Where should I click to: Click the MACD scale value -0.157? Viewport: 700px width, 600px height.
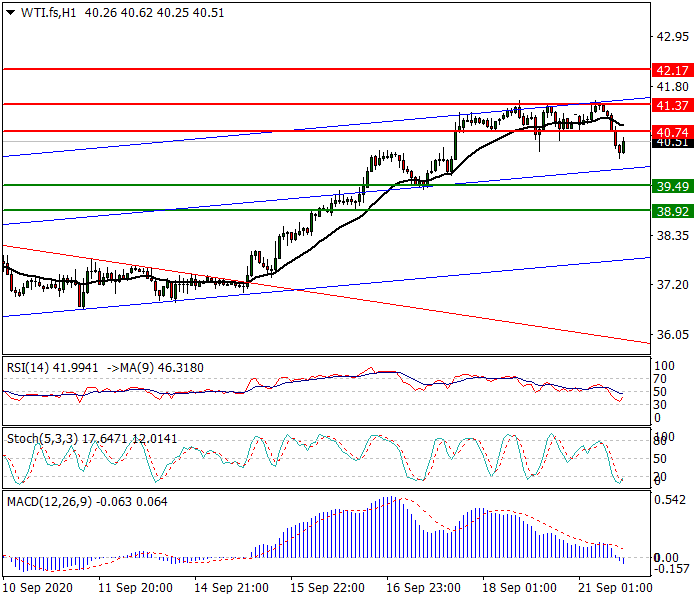coord(671,568)
